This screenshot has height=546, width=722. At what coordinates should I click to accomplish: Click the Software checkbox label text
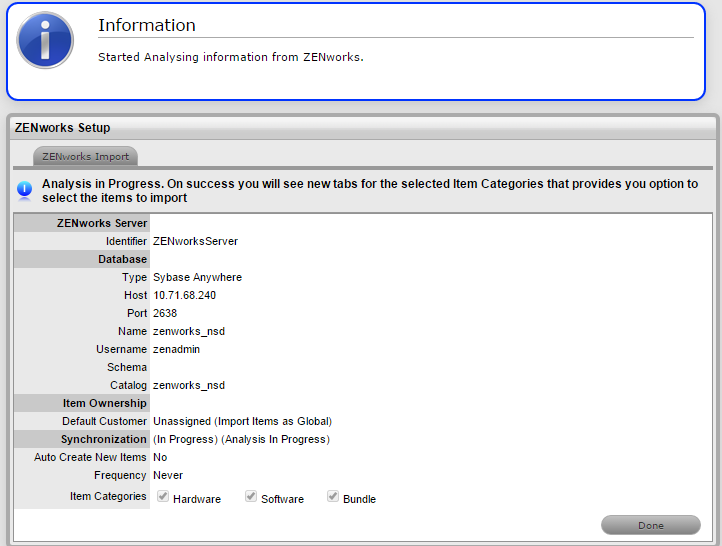pos(283,499)
